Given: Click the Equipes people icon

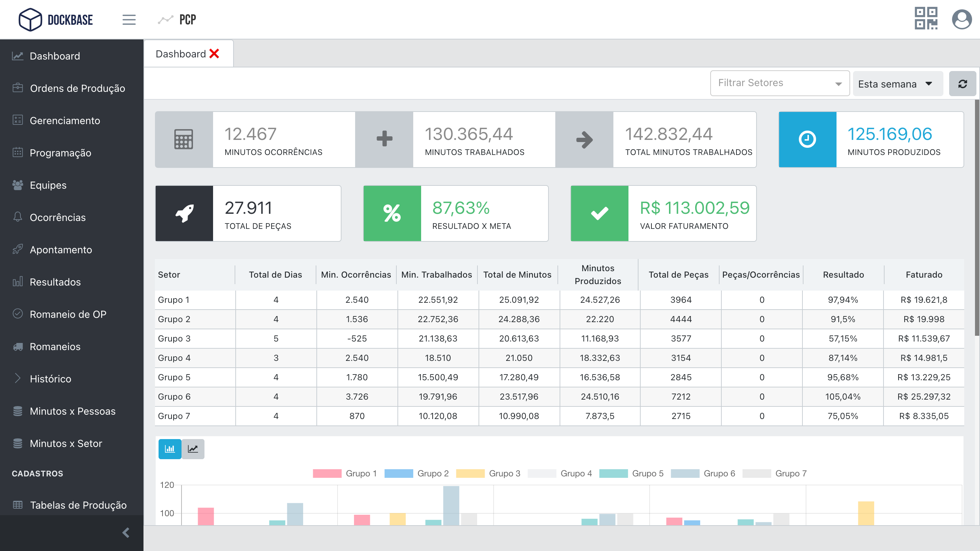Looking at the screenshot, I should pos(18,185).
